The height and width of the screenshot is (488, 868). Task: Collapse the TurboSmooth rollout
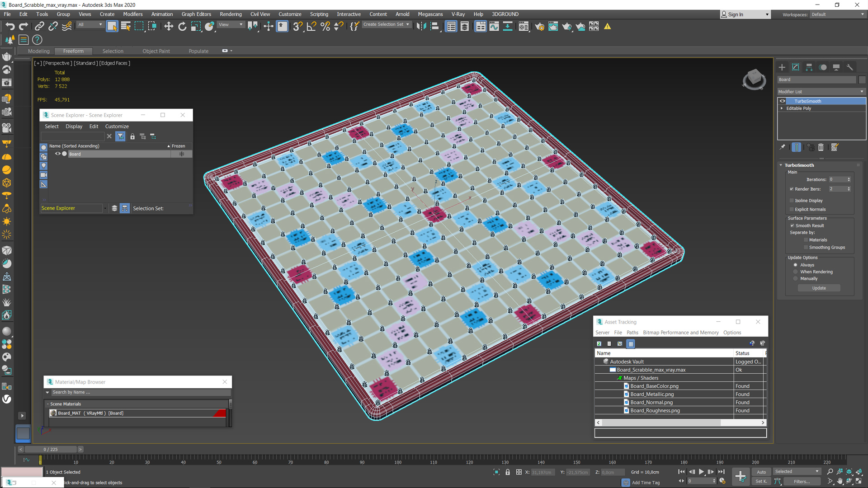click(781, 165)
